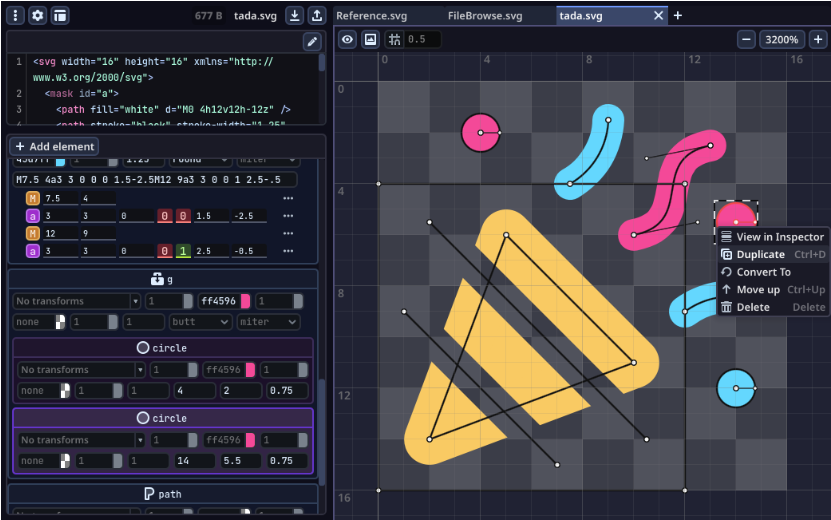Click the pencil edit code icon
This screenshot has width=831, height=520.
(x=313, y=41)
